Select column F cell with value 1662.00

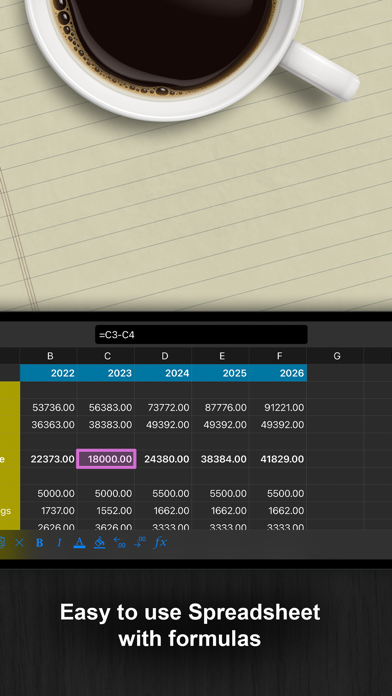point(278,511)
